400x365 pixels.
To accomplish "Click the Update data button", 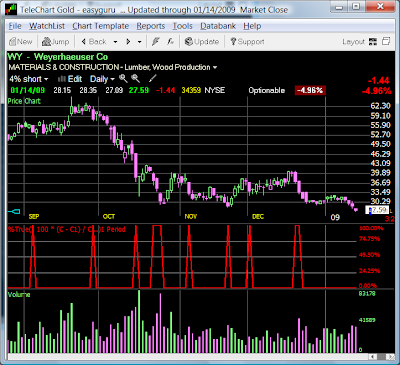I will [202, 42].
